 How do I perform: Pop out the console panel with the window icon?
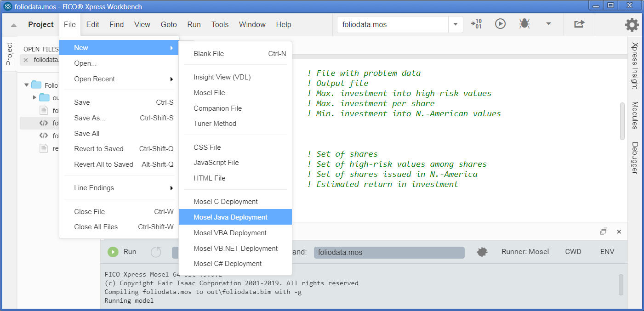pyautogui.click(x=604, y=232)
